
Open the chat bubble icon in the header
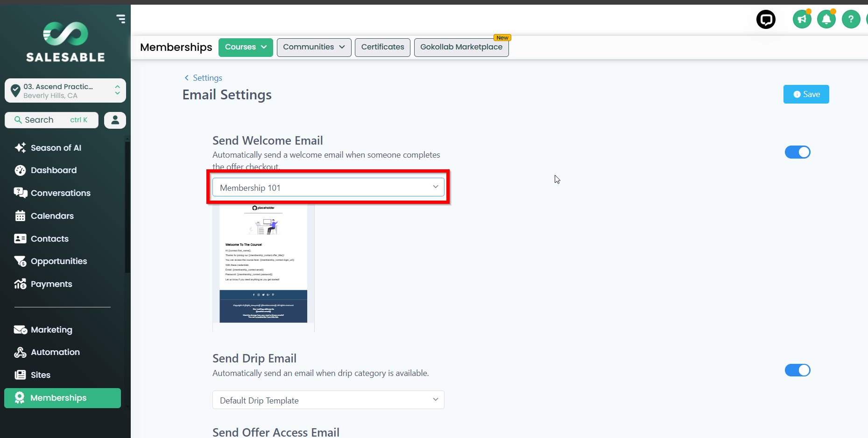pos(766,19)
